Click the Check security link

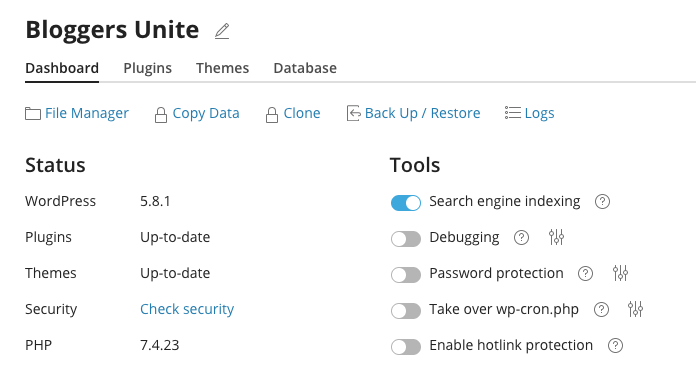[187, 309]
